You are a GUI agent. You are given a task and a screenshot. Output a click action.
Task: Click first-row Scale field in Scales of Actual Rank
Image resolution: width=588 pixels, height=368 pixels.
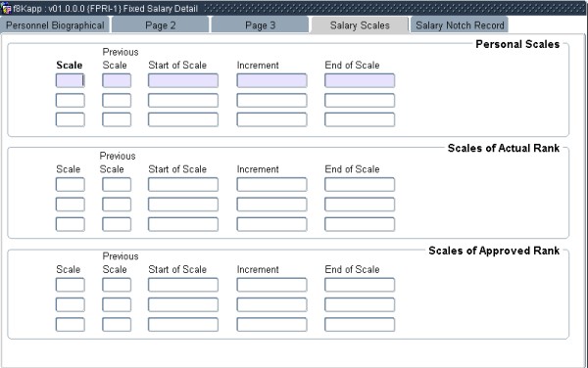(x=71, y=185)
